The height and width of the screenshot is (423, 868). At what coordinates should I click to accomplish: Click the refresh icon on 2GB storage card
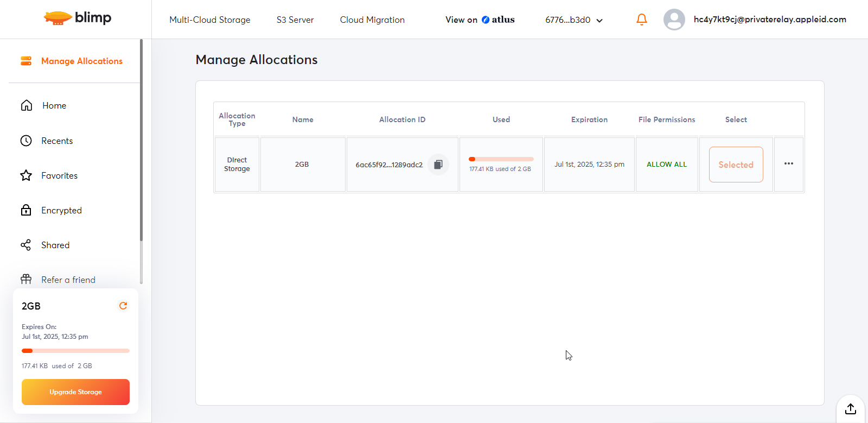click(123, 306)
